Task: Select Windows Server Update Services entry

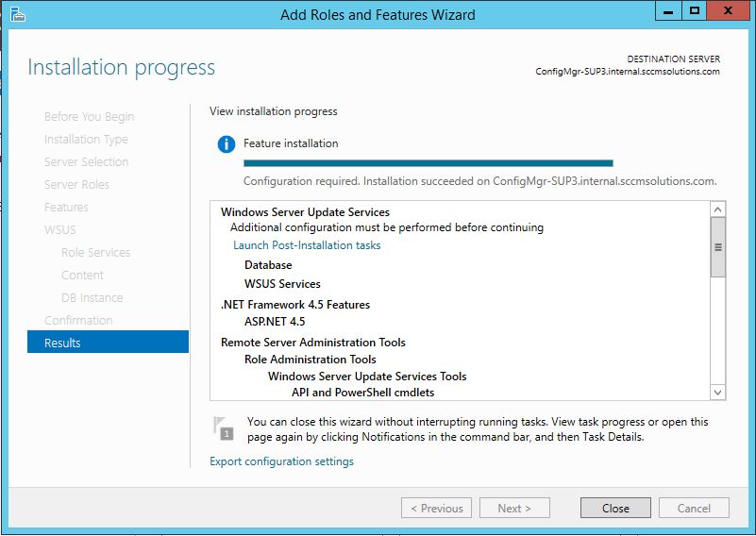Action: click(x=305, y=212)
